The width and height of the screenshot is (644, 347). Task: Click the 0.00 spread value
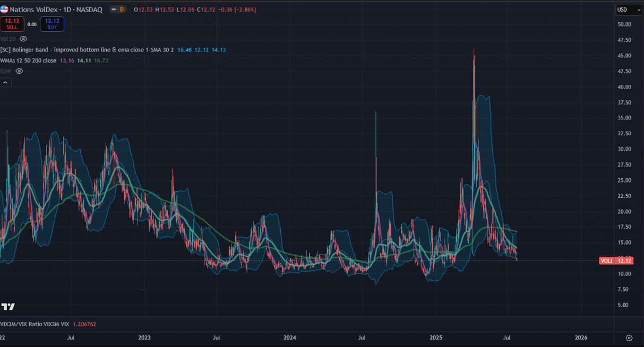pyautogui.click(x=32, y=24)
